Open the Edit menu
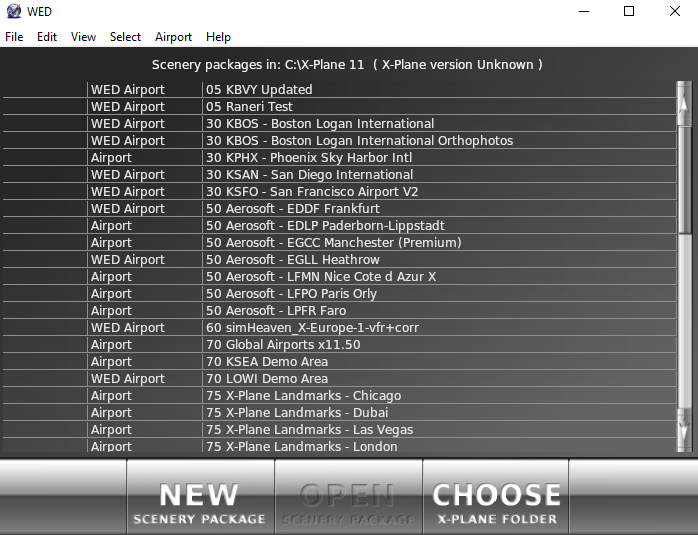 [x=47, y=37]
